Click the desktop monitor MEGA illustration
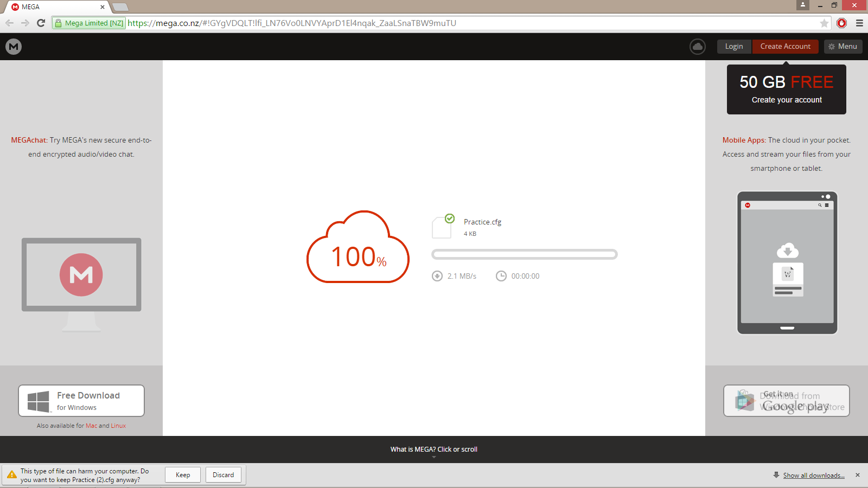Screen dimensions: 868x488 (x=81, y=284)
